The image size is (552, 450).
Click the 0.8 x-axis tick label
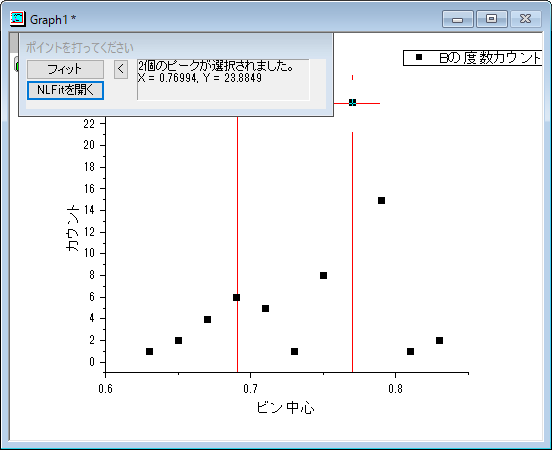pyautogui.click(x=395, y=389)
